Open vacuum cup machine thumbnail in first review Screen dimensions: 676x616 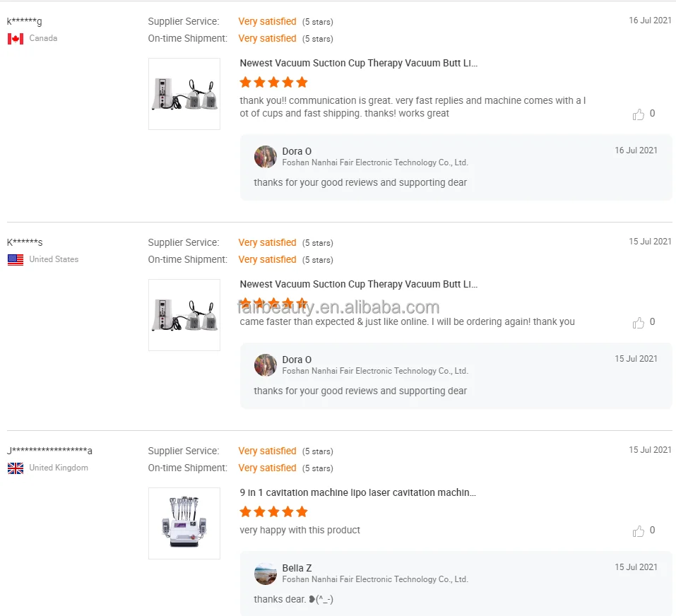click(184, 94)
